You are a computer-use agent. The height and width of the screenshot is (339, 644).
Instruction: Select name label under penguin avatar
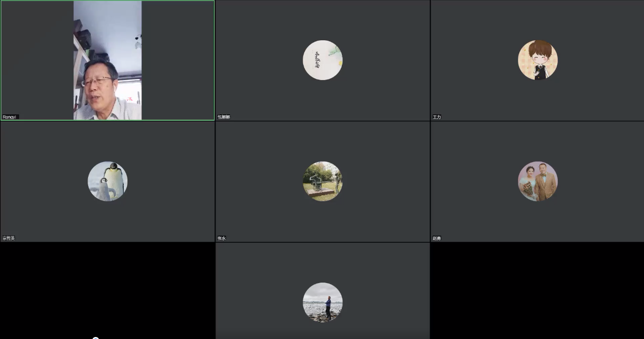point(9,238)
